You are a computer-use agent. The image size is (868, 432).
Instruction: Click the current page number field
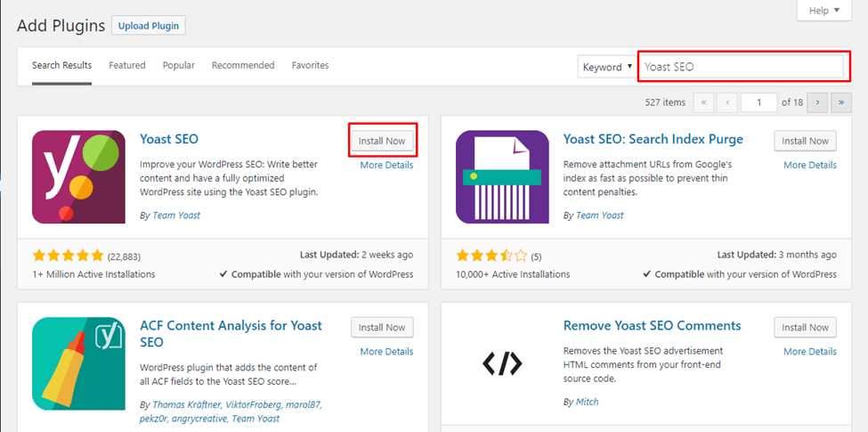(759, 102)
